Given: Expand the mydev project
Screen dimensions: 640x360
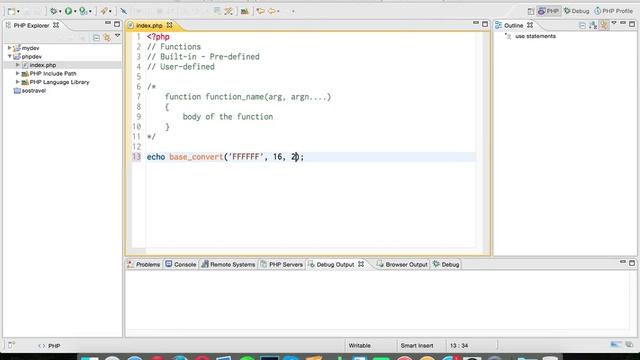Looking at the screenshot, I should click(x=9, y=48).
